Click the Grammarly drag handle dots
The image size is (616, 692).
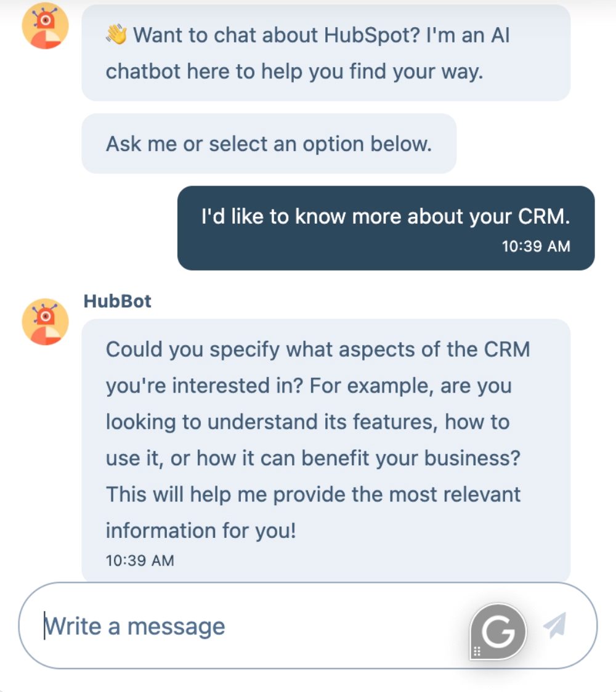tap(477, 651)
